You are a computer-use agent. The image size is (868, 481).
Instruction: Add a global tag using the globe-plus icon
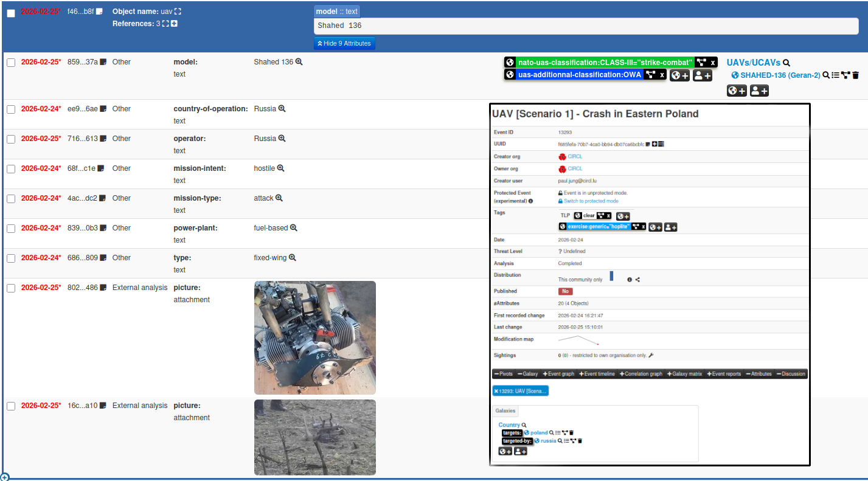tap(679, 74)
